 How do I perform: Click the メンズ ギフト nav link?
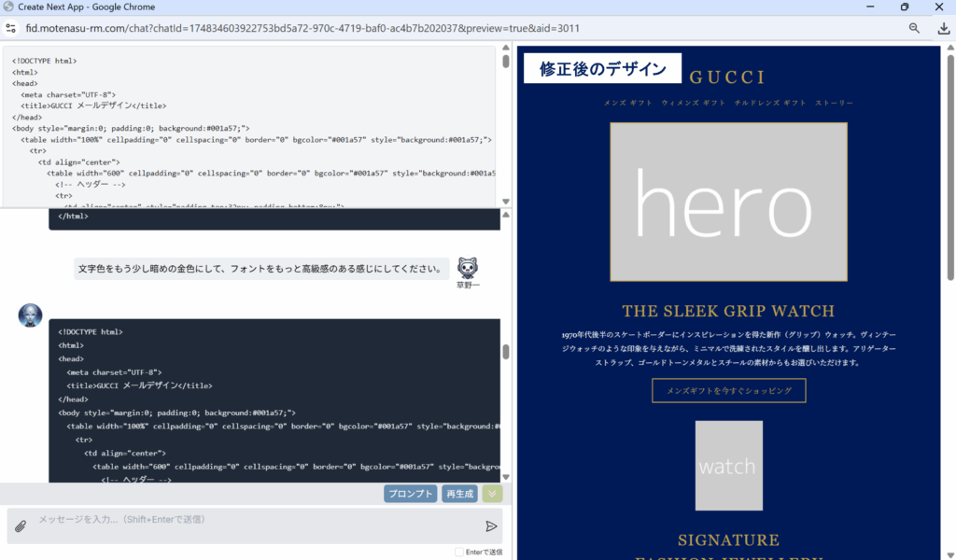tap(628, 103)
